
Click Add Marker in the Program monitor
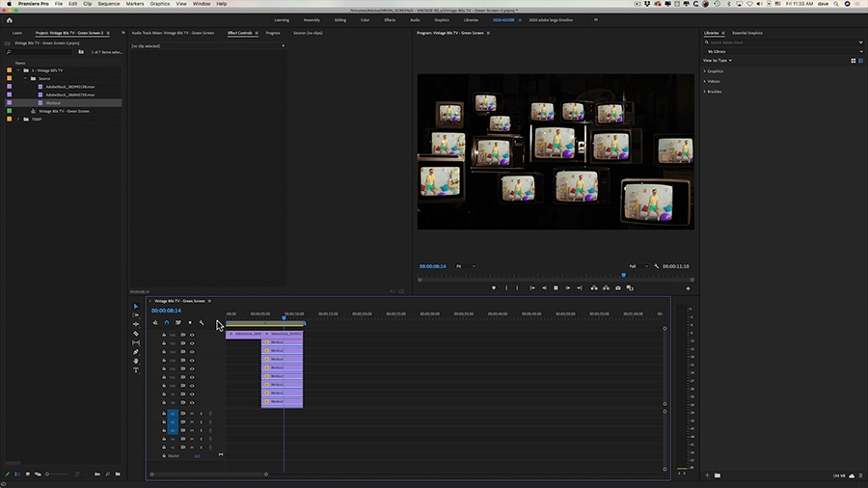coord(494,287)
